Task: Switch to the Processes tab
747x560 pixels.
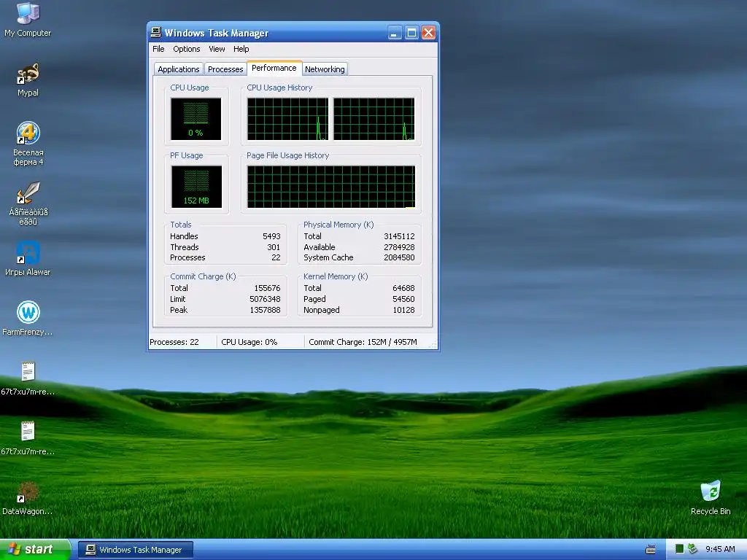Action: point(225,69)
